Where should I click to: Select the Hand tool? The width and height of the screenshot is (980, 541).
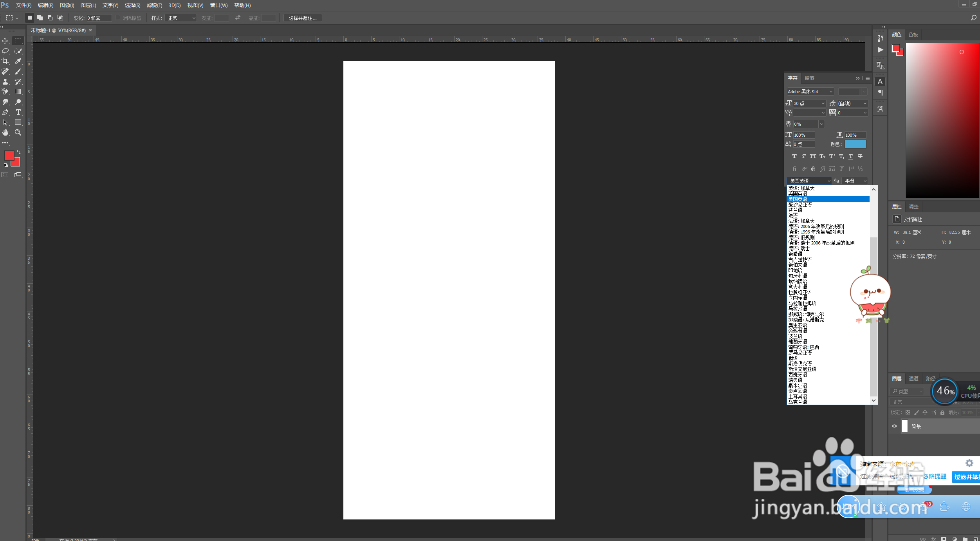[5, 132]
